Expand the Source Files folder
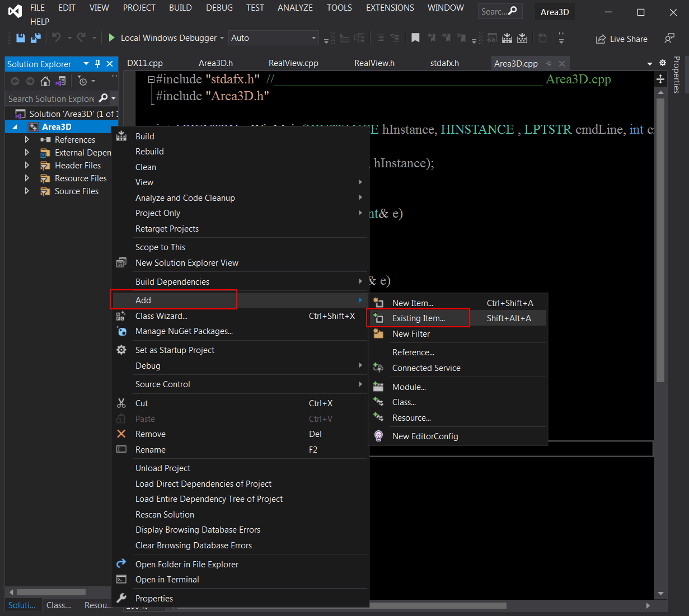Image resolution: width=689 pixels, height=616 pixels. tap(27, 191)
